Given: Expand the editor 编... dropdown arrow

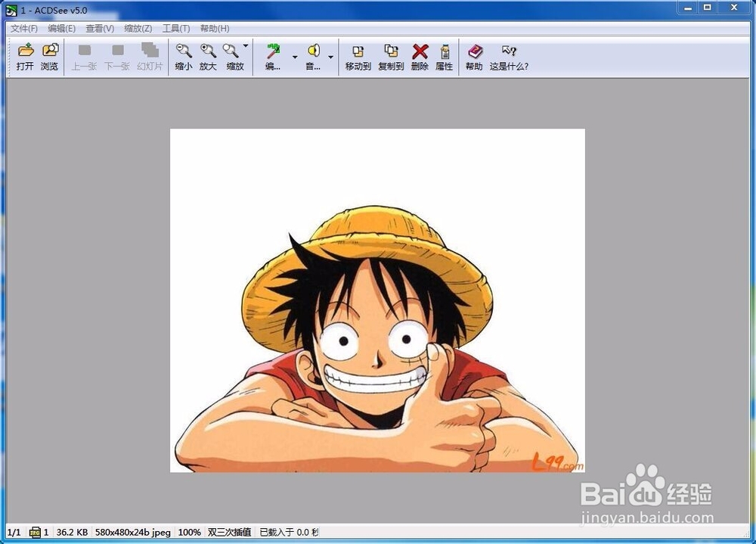Looking at the screenshot, I should [x=295, y=57].
